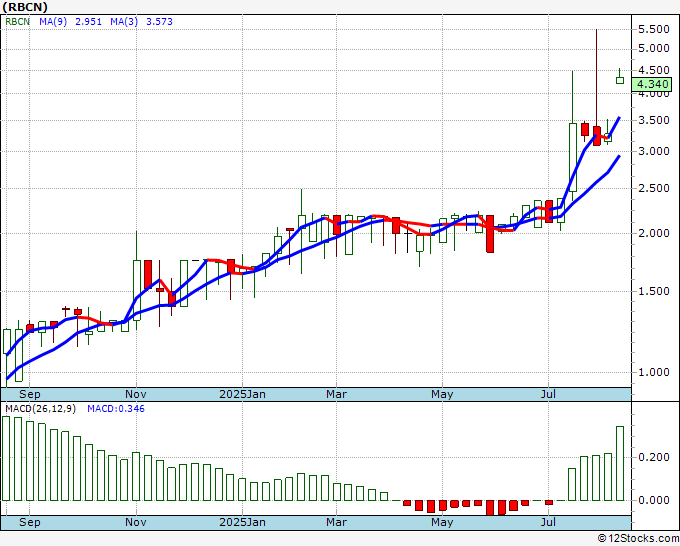Click the MA(9) value 2.951
This screenshot has width=680, height=546.
pos(88,21)
